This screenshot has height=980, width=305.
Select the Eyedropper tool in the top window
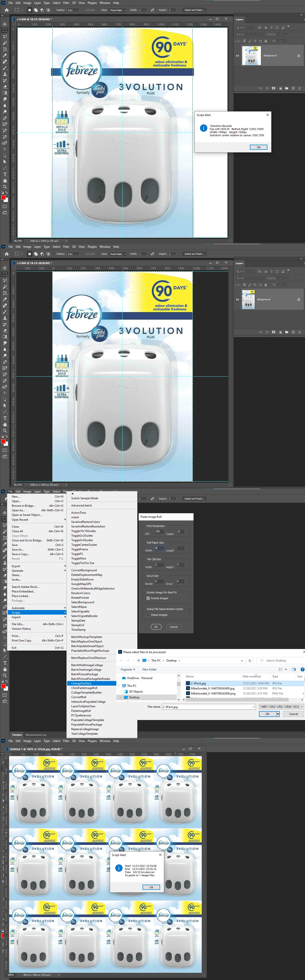[5, 56]
